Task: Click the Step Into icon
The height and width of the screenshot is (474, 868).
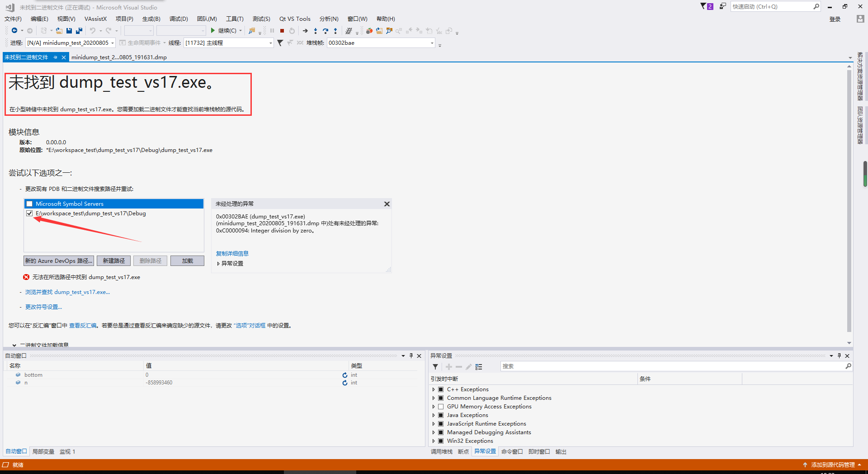Action: 316,31
